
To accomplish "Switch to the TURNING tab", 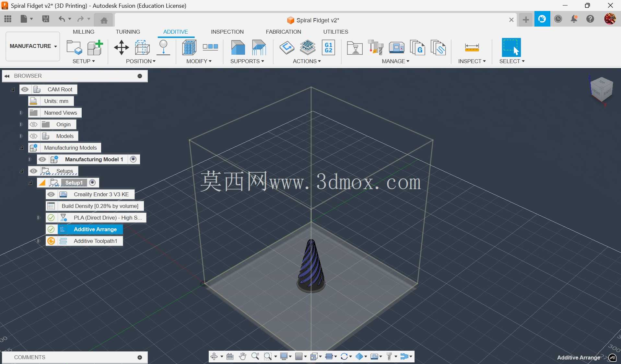I will pyautogui.click(x=128, y=32).
